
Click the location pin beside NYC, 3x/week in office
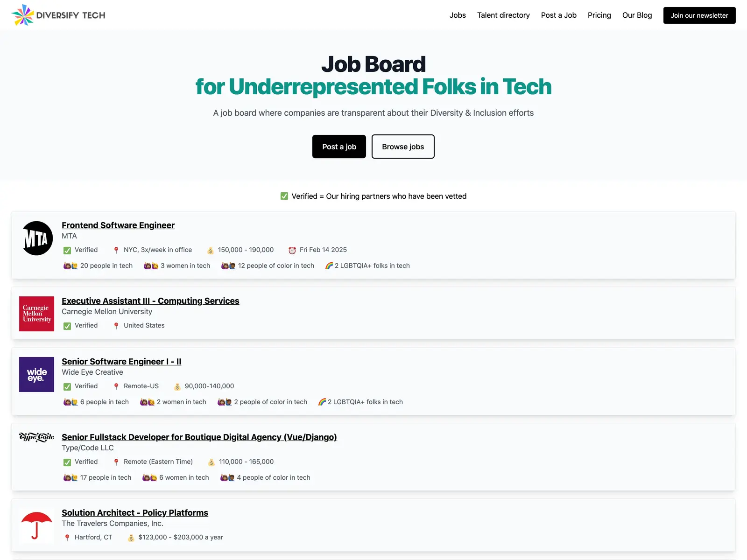click(x=116, y=250)
